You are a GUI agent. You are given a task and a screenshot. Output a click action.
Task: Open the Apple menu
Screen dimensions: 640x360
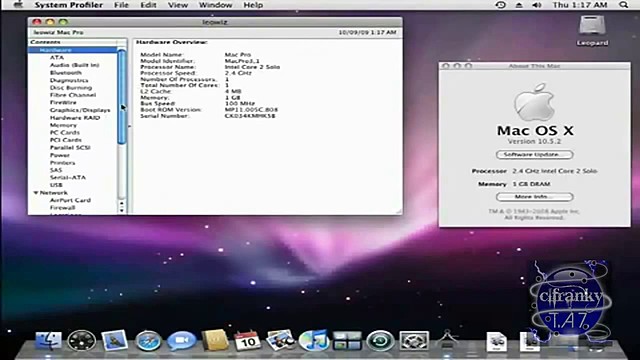pos(18,5)
